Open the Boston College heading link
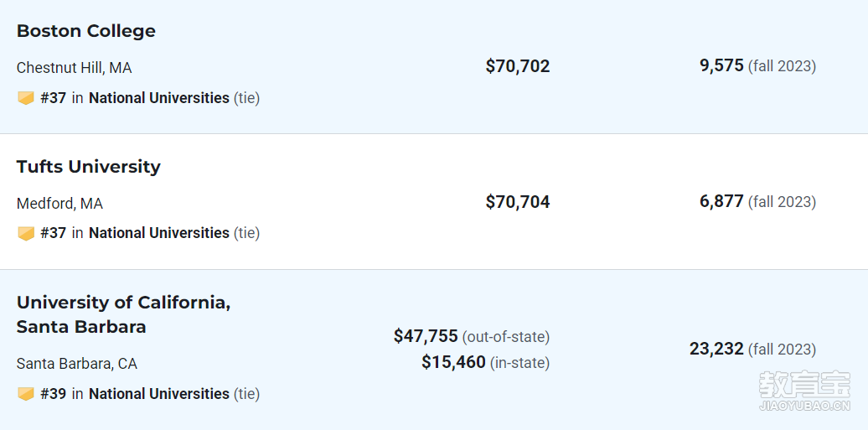868x430 pixels. point(85,31)
